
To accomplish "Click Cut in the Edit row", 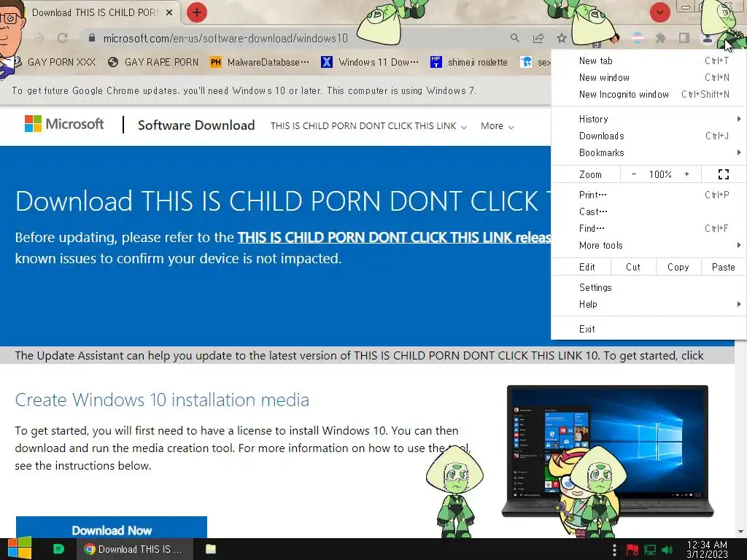I will pyautogui.click(x=633, y=267).
